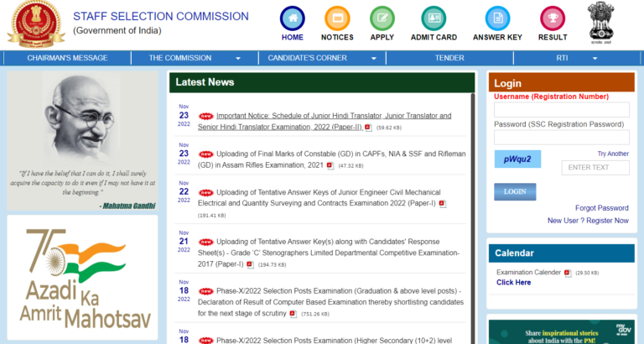Open CHAIRMAN'S MESSAGE menu item

tap(67, 58)
